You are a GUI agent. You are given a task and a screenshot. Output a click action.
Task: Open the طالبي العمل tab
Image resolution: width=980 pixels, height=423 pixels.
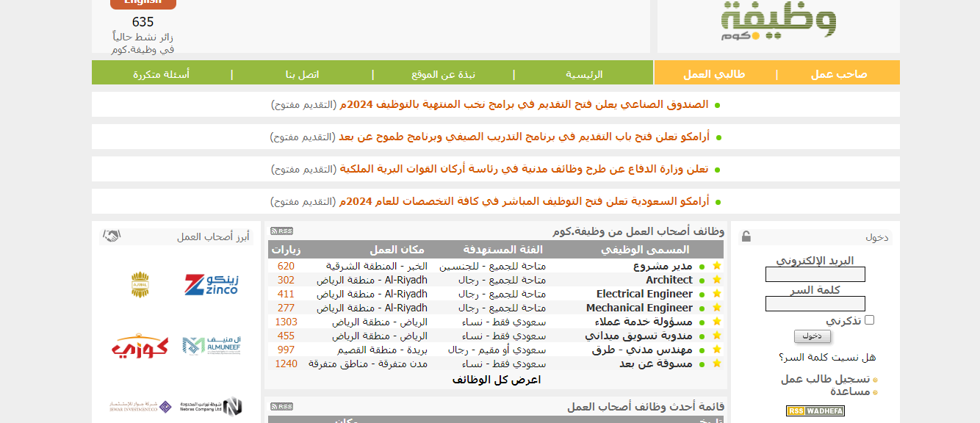pos(714,74)
